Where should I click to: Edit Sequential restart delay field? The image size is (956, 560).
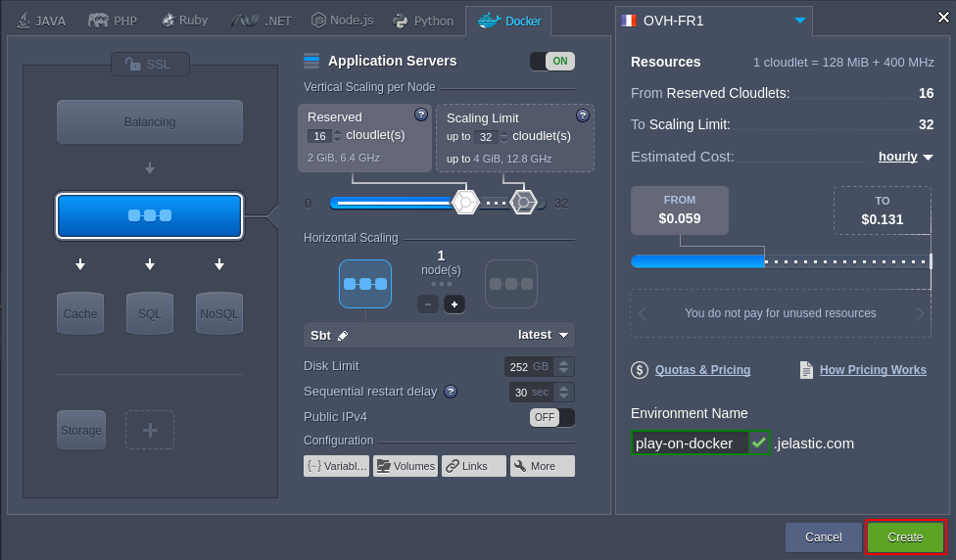pyautogui.click(x=531, y=393)
